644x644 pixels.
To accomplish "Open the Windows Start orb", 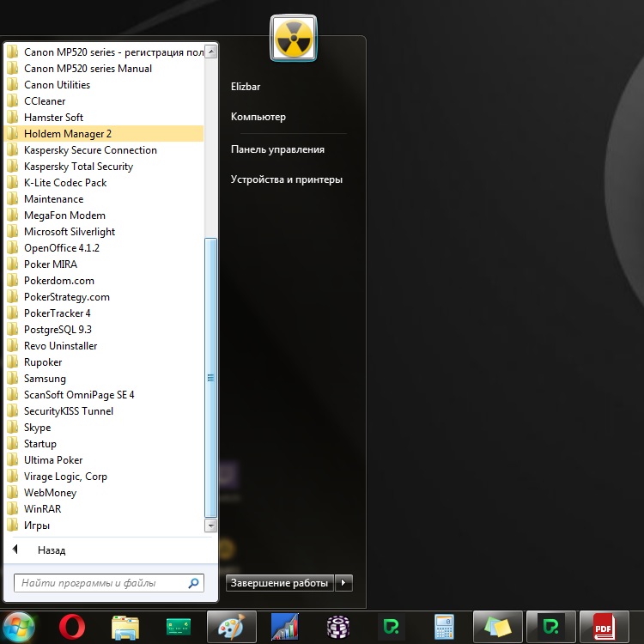I will pos(19,628).
